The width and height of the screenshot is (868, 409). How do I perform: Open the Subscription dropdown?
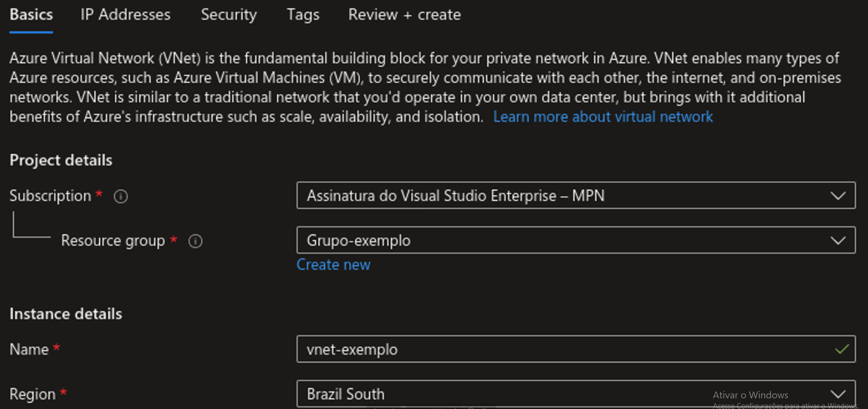(x=576, y=196)
